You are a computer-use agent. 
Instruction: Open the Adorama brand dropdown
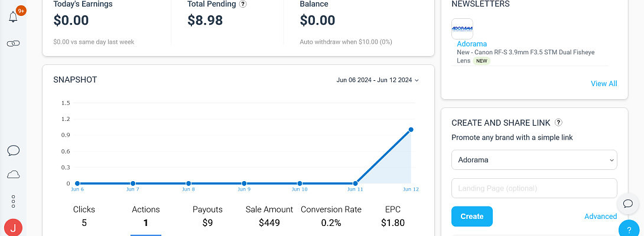tap(534, 159)
